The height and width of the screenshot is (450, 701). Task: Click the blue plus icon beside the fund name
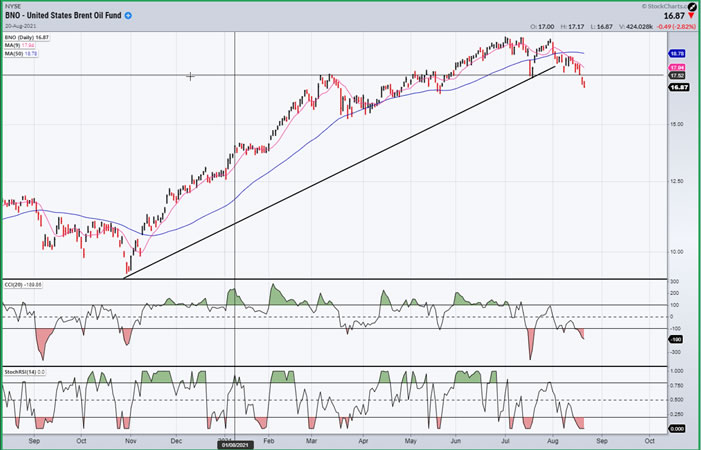pyautogui.click(x=128, y=16)
